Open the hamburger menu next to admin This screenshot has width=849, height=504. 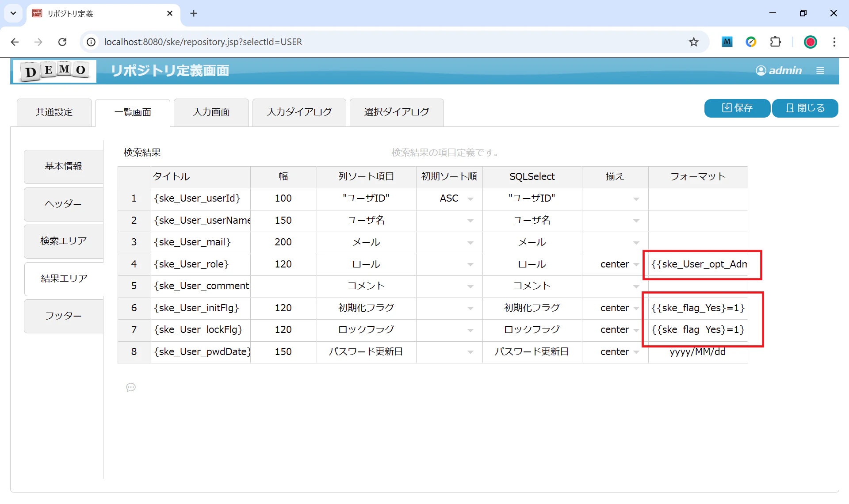pos(820,71)
